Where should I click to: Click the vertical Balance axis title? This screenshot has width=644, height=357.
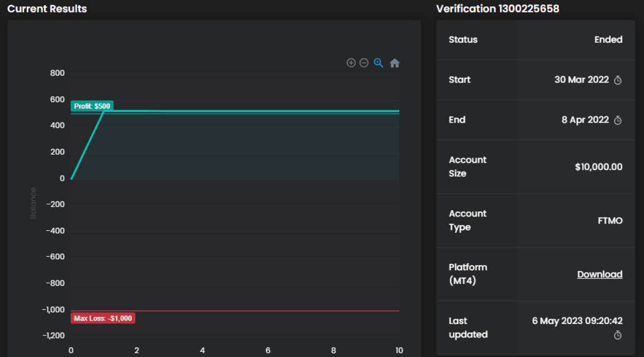coord(33,203)
